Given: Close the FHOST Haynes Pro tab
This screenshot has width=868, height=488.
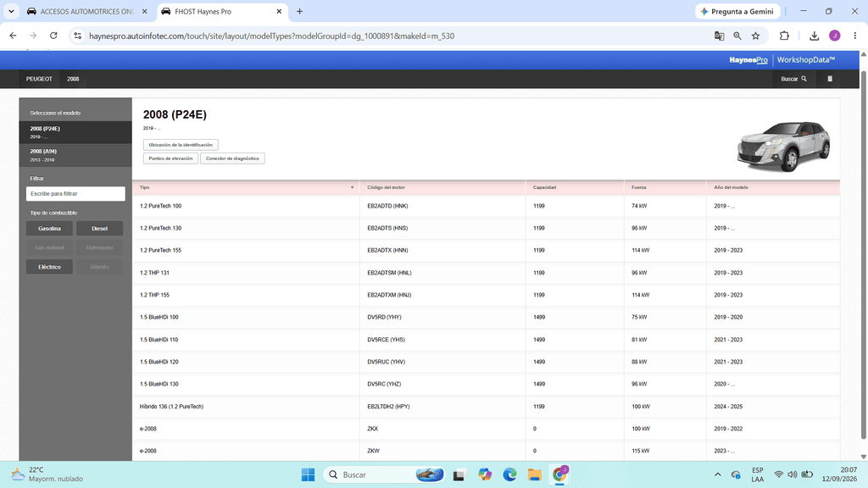Looking at the screenshot, I should click(279, 11).
